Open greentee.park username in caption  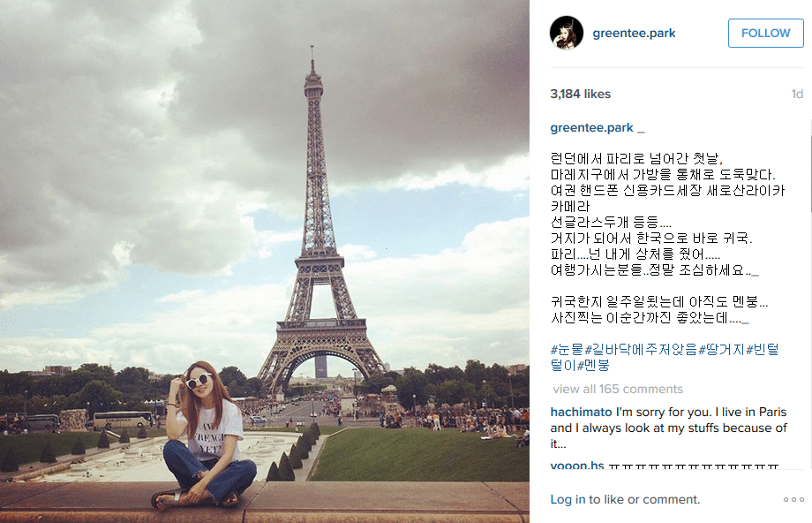591,127
